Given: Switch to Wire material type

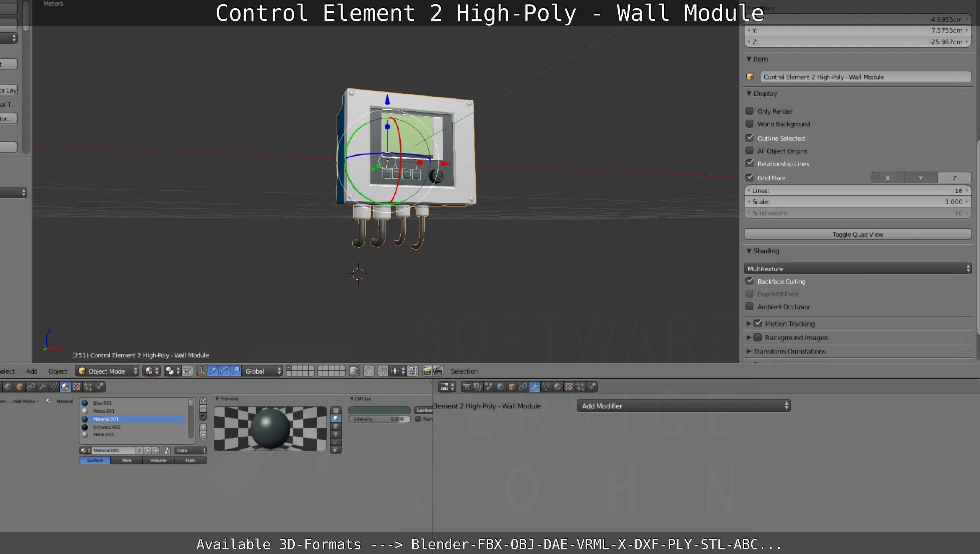Looking at the screenshot, I should [127, 461].
